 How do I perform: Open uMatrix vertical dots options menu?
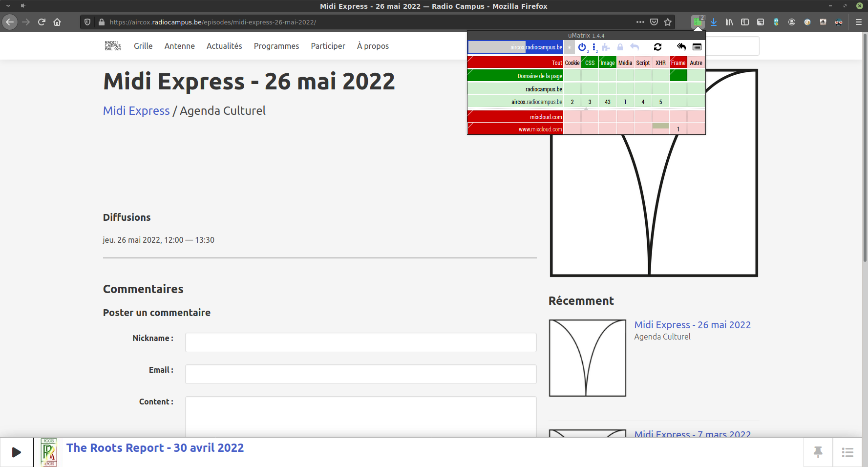594,47
